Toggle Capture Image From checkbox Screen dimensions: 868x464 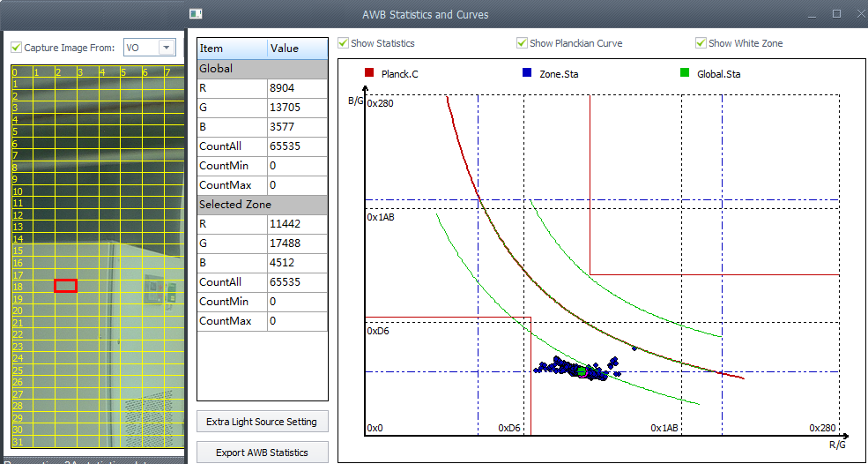[x=16, y=48]
